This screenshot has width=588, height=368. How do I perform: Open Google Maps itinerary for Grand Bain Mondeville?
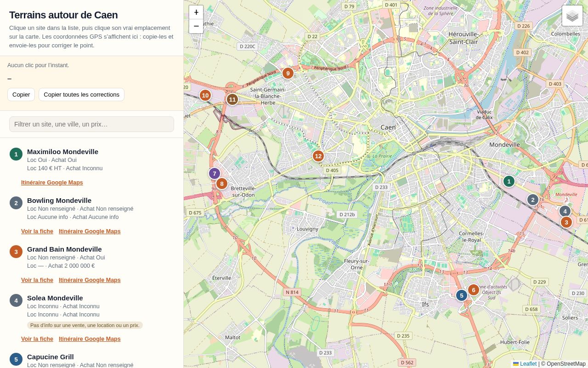90,280
